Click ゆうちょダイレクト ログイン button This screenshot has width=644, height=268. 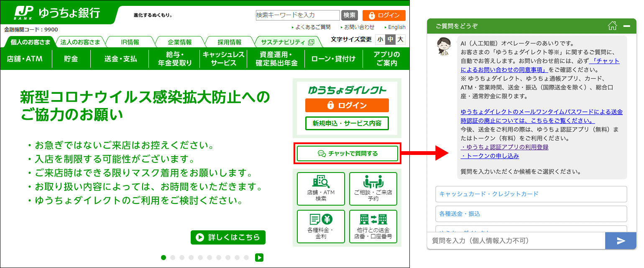tap(347, 106)
